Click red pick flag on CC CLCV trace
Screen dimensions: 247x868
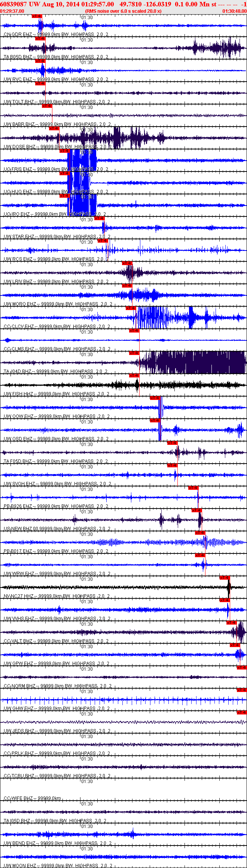tap(131, 308)
